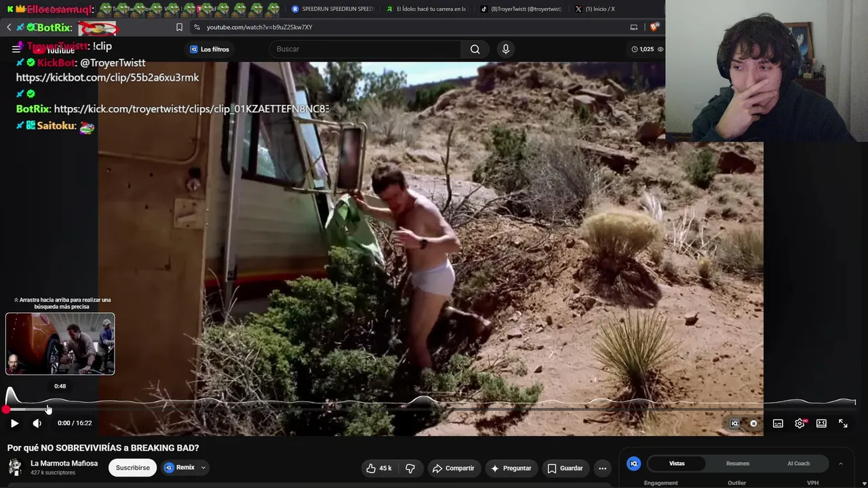
Task: Click the blue vidIQ panel logo
Action: pyautogui.click(x=634, y=464)
